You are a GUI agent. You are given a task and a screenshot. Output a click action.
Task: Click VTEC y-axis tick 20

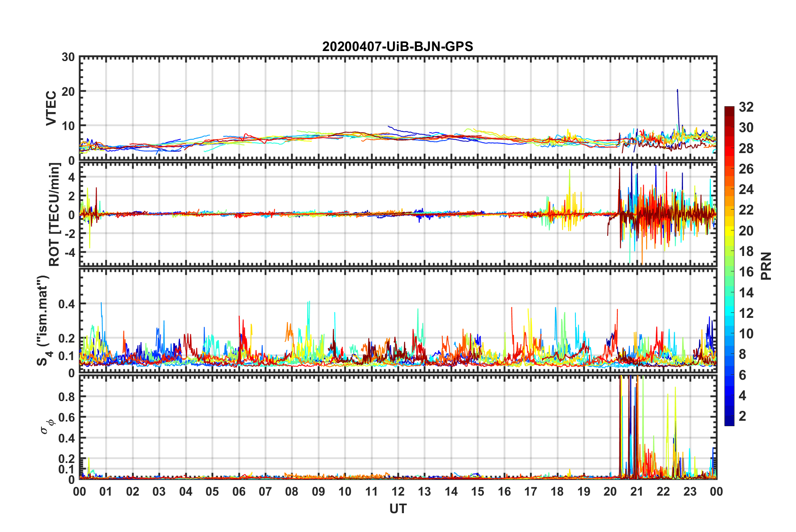[x=68, y=92]
